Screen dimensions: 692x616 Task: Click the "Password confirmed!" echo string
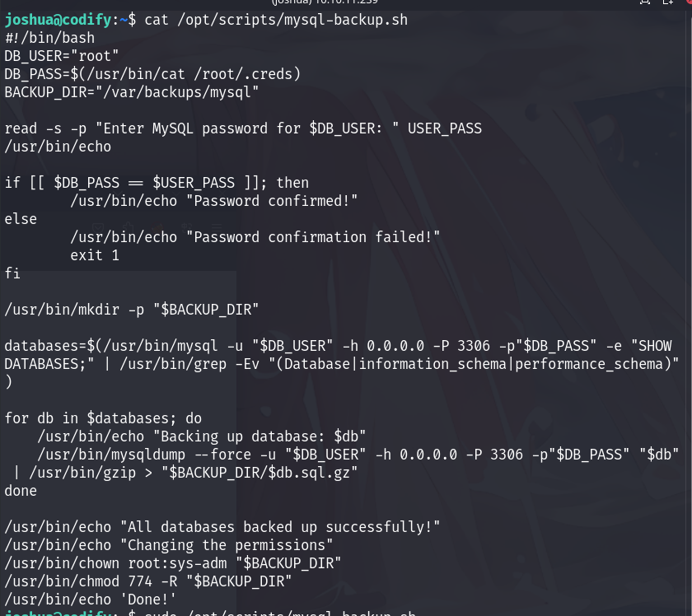coord(271,201)
